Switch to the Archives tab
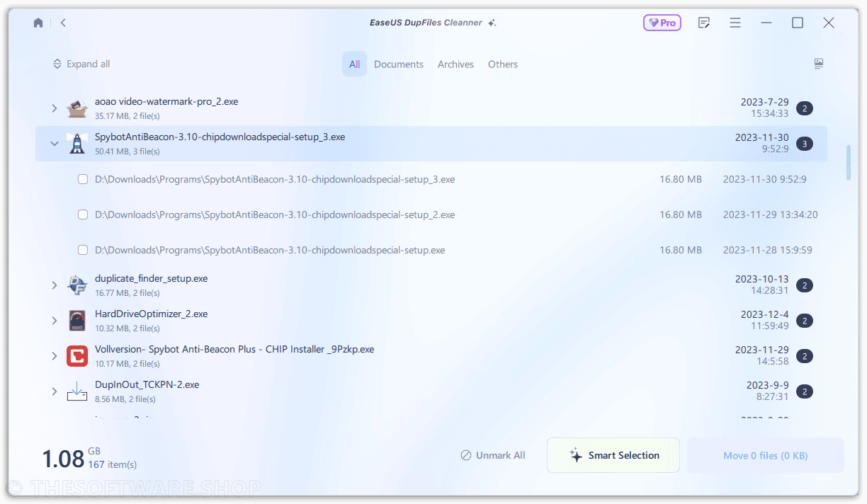The image size is (867, 504). (455, 64)
